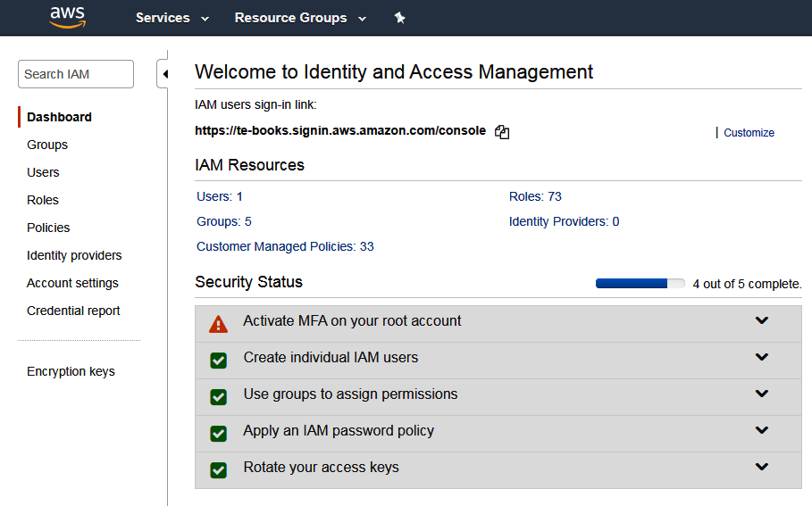Open Encryption keys in the sidebar
812x506 pixels.
tap(71, 371)
